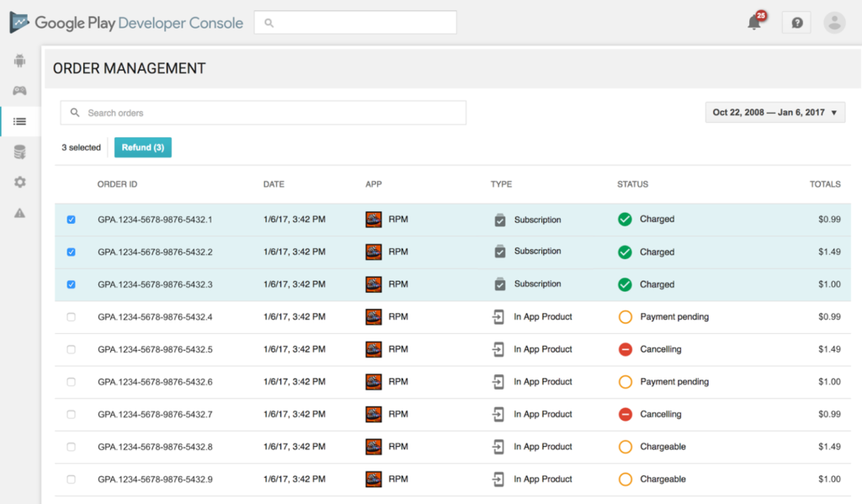Select checkbox for order 5432.4
The image size is (862, 504).
[71, 317]
